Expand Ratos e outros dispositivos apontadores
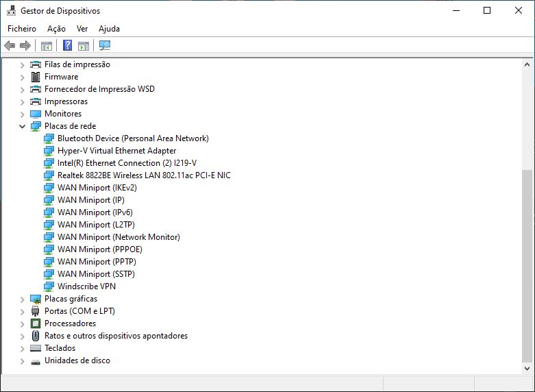Image resolution: width=535 pixels, height=392 pixels. click(22, 336)
